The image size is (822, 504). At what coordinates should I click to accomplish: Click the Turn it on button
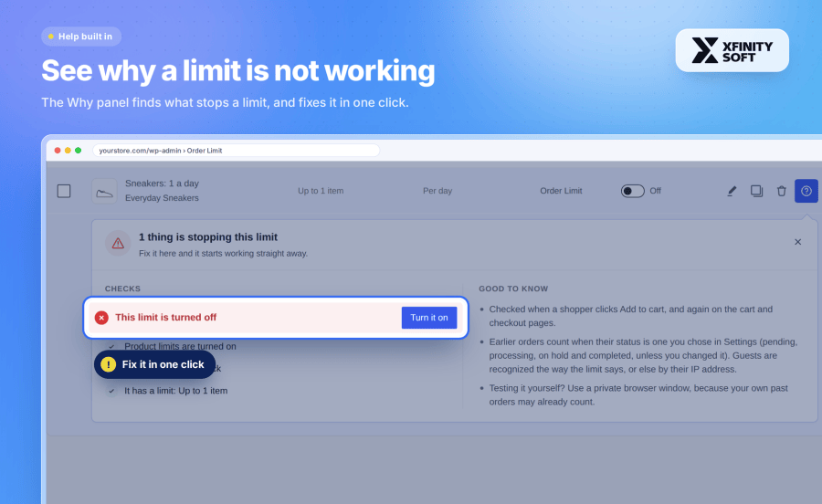[x=429, y=318]
